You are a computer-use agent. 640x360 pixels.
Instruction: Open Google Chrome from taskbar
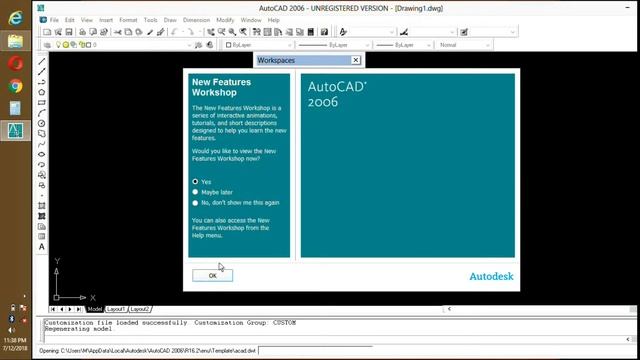16,86
